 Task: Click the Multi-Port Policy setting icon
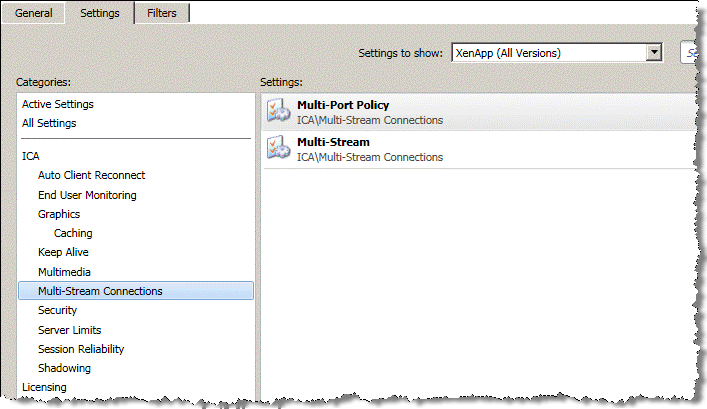click(278, 110)
